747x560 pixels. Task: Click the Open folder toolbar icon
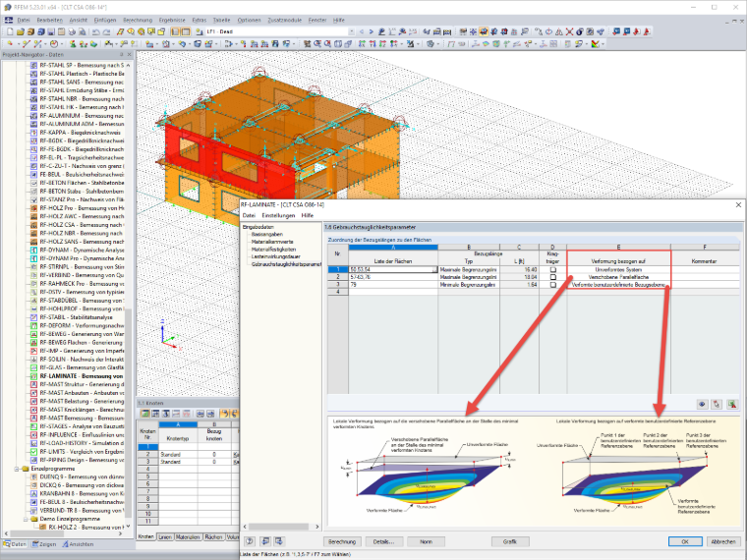tap(21, 31)
